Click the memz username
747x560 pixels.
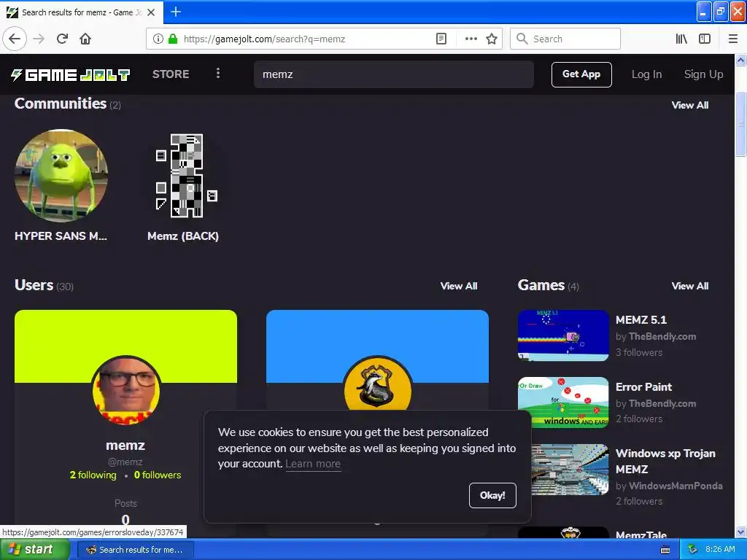[125, 446]
